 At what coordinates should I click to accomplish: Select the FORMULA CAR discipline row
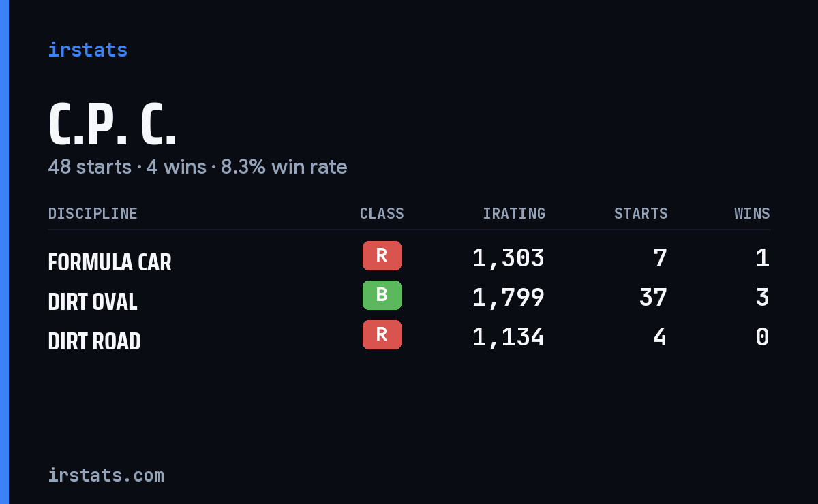point(409,258)
